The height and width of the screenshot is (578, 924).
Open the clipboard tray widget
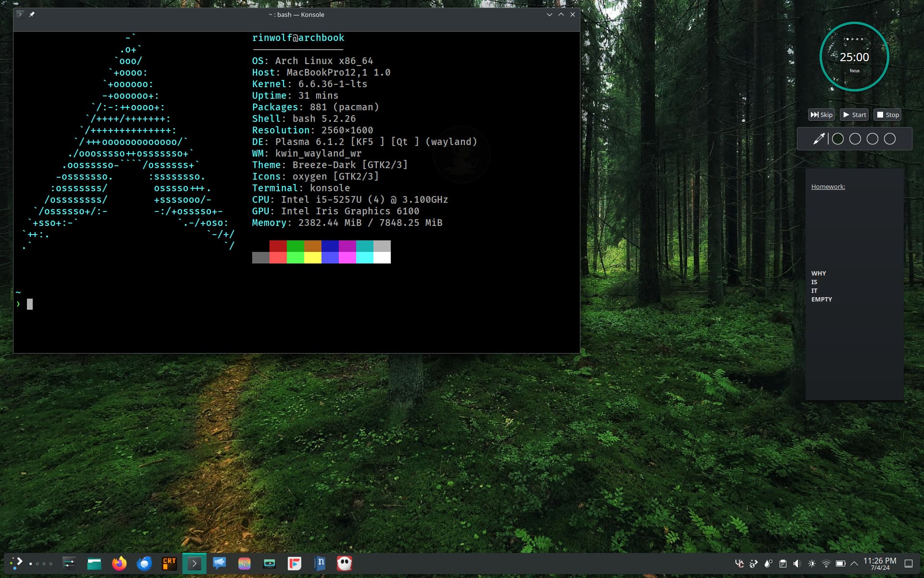(x=783, y=564)
